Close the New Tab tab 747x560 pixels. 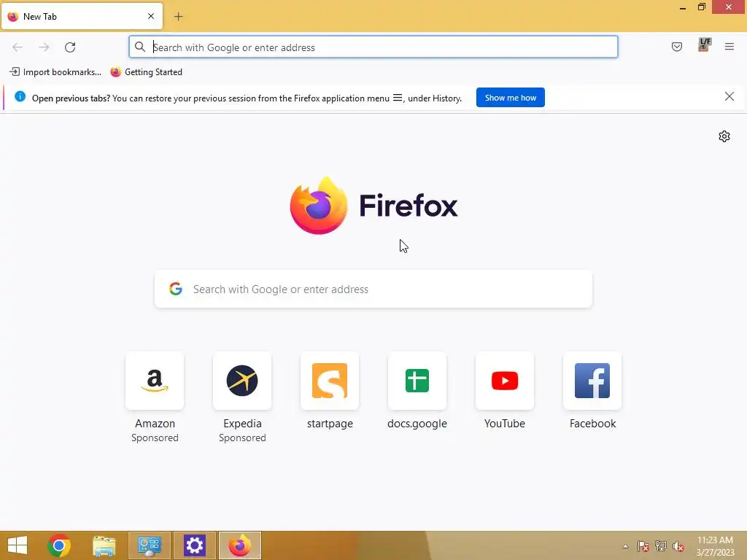pos(151,16)
